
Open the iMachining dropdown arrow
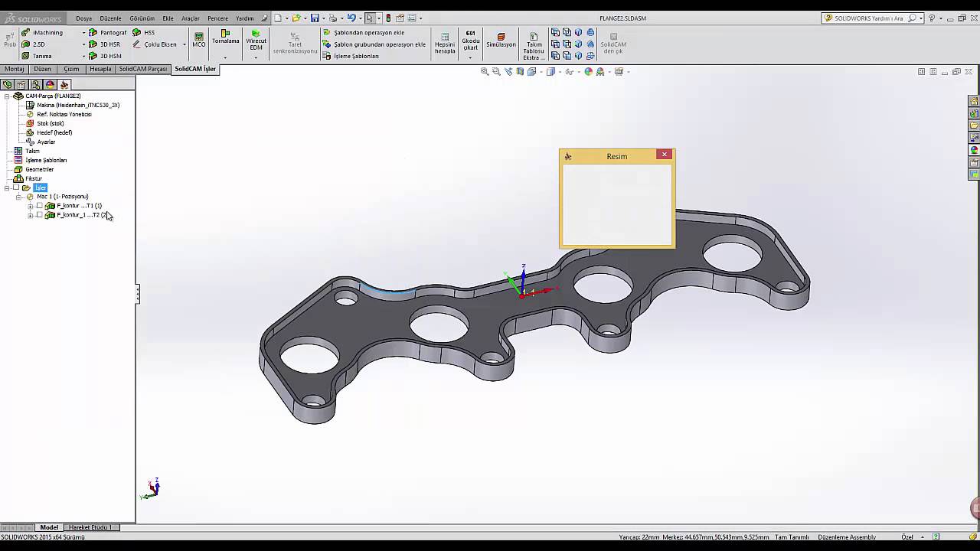83,33
